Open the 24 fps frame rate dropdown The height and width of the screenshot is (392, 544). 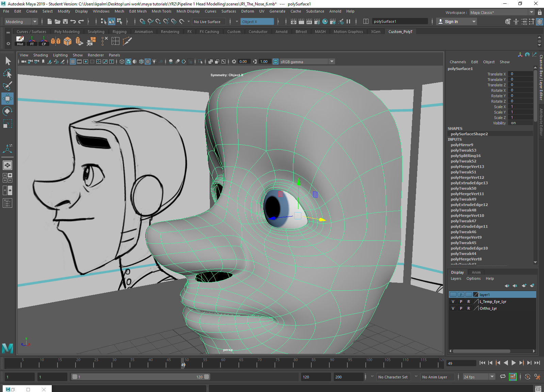[479, 377]
